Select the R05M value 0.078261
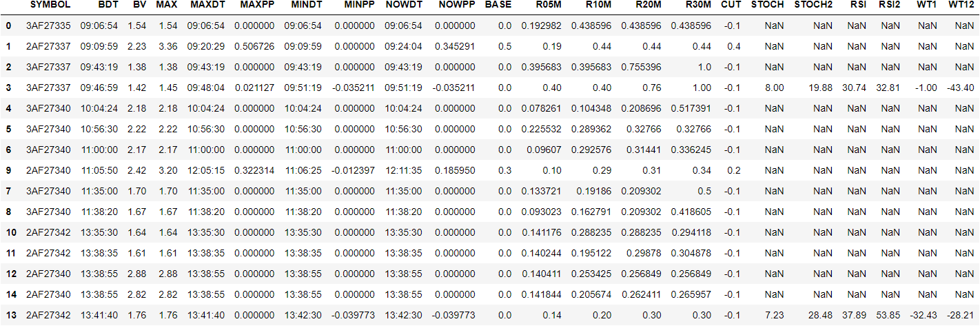This screenshot has width=980, height=326. pyautogui.click(x=542, y=108)
